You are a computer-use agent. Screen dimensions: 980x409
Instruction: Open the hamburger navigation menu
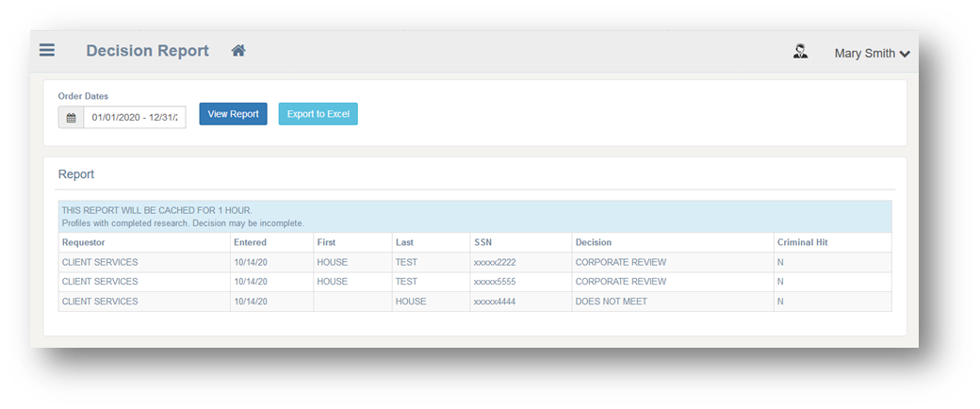coord(47,50)
